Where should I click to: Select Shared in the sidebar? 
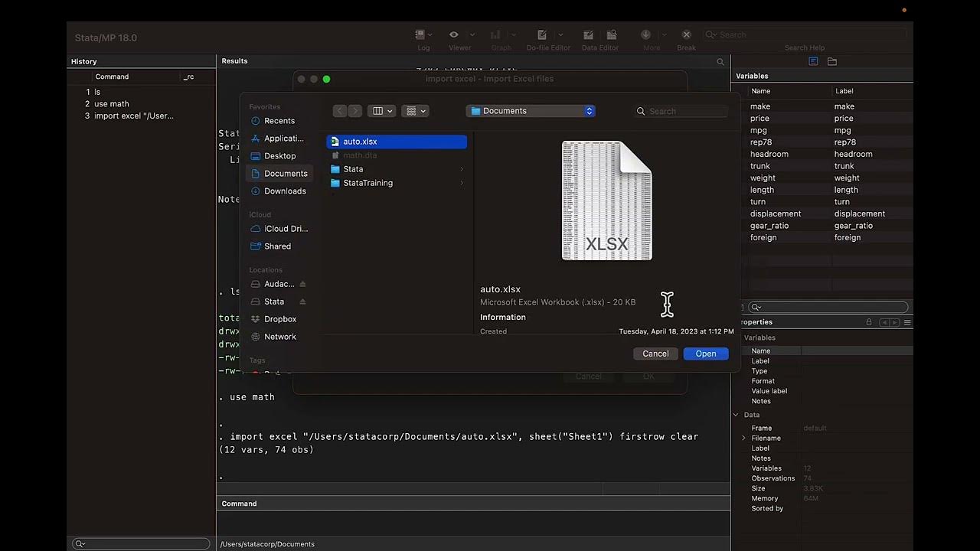pos(279,246)
